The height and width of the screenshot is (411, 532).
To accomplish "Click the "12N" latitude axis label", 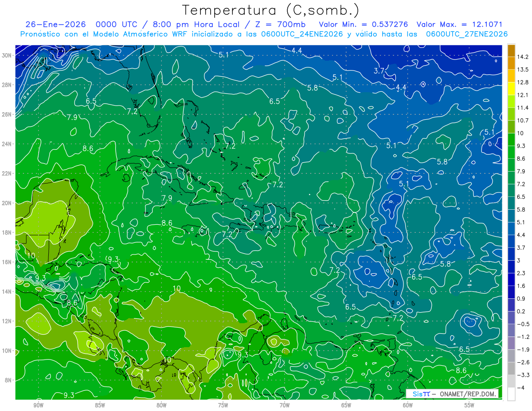I will pyautogui.click(x=7, y=321).
